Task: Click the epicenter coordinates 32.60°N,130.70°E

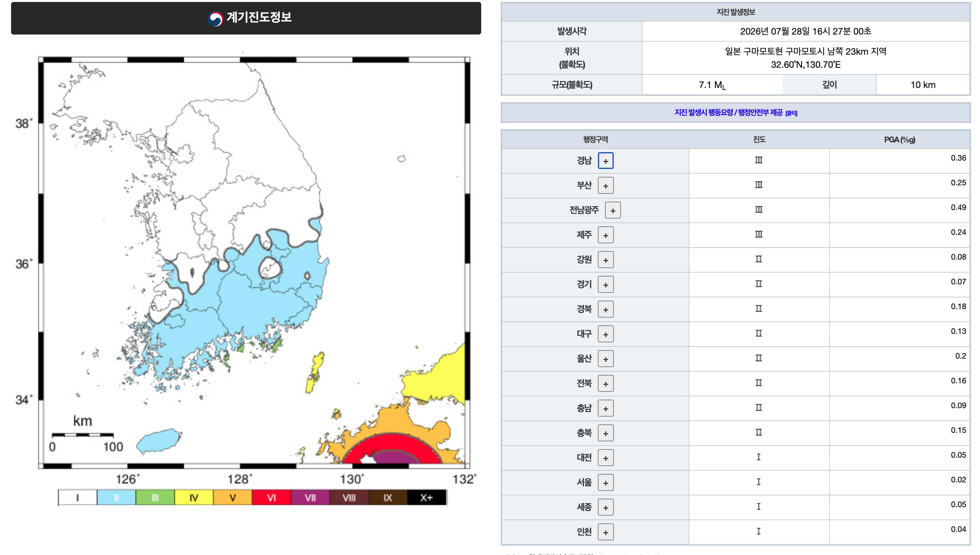Action: click(x=805, y=64)
